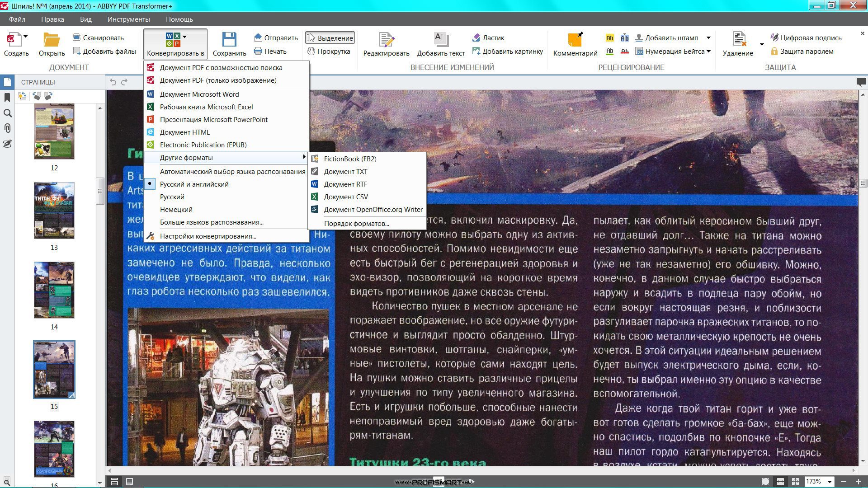Open a file with Открыть folder icon

[52, 40]
